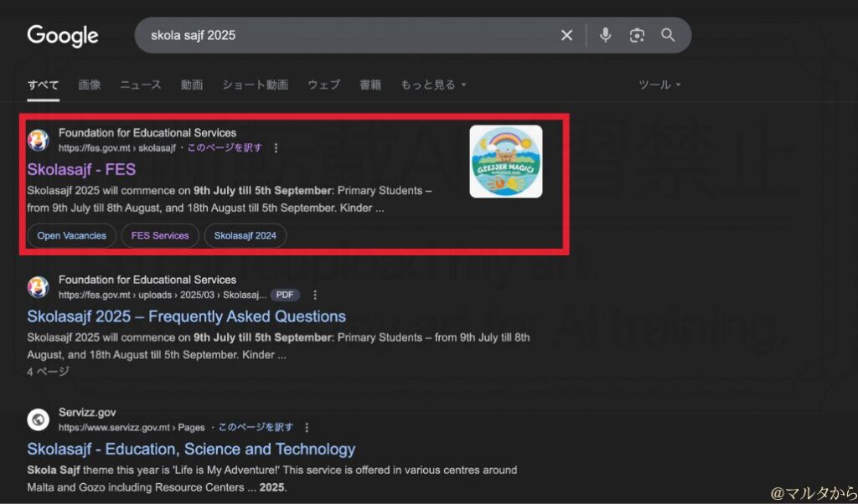Screen dimensions: 858x504
Task: Click FES favicon of Skolasajf - FES result
Action: [39, 140]
